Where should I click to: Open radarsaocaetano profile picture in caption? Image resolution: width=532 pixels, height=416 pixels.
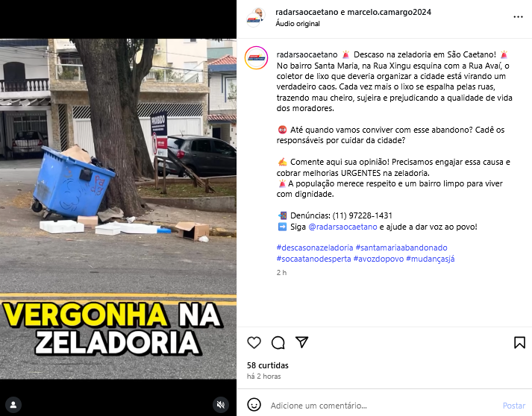256,58
